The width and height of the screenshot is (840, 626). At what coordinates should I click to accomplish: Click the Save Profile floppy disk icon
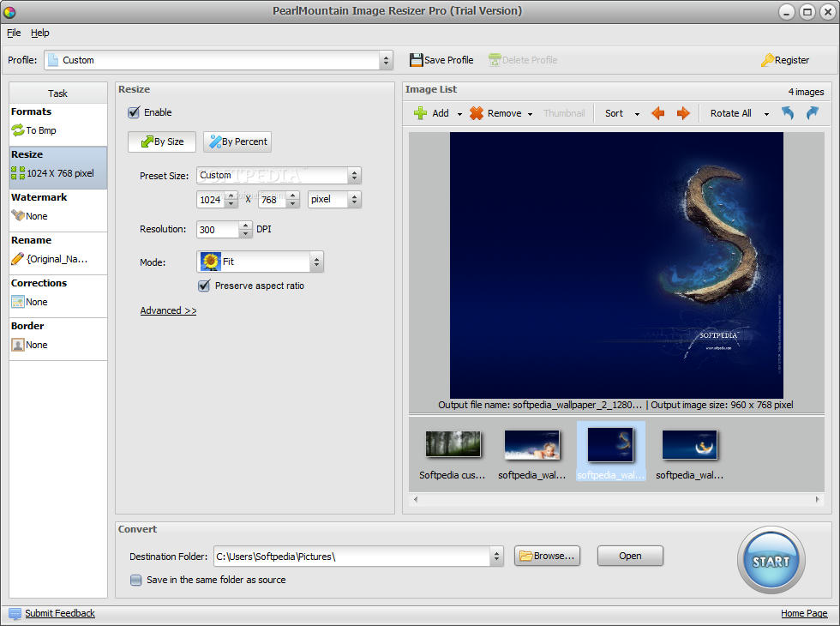(x=417, y=60)
